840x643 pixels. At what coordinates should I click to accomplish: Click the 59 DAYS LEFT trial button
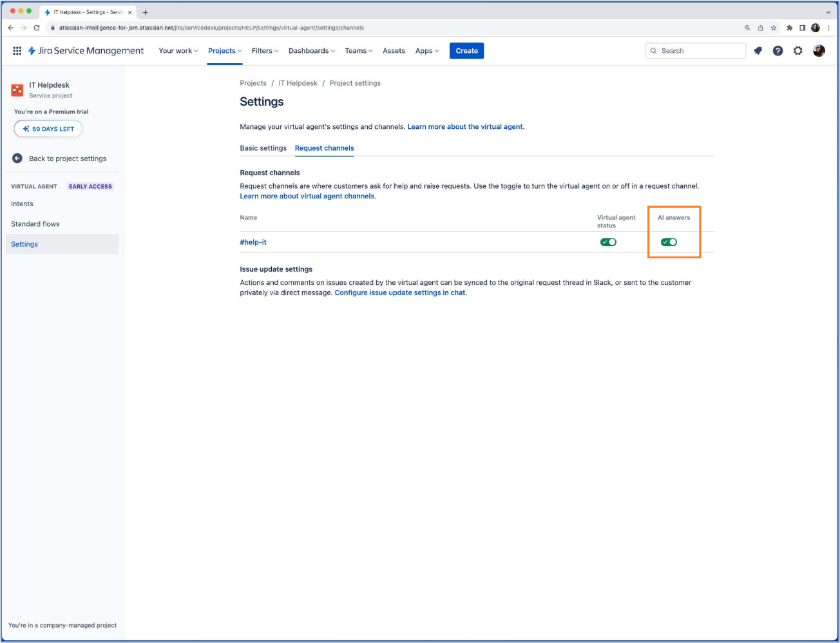pyautogui.click(x=48, y=129)
